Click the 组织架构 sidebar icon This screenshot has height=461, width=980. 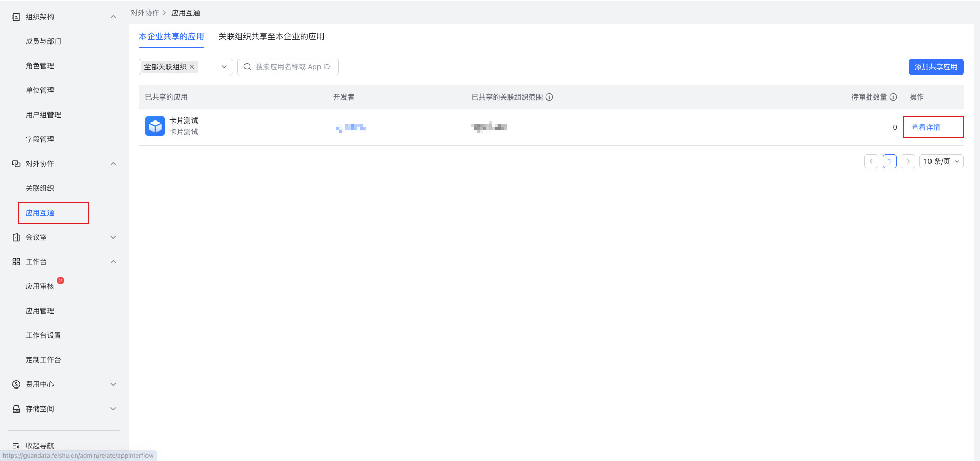point(16,17)
